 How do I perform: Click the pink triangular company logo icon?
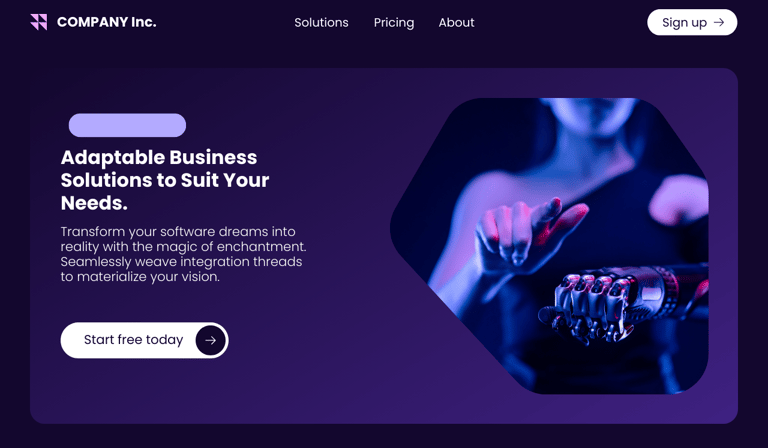pyautogui.click(x=39, y=22)
